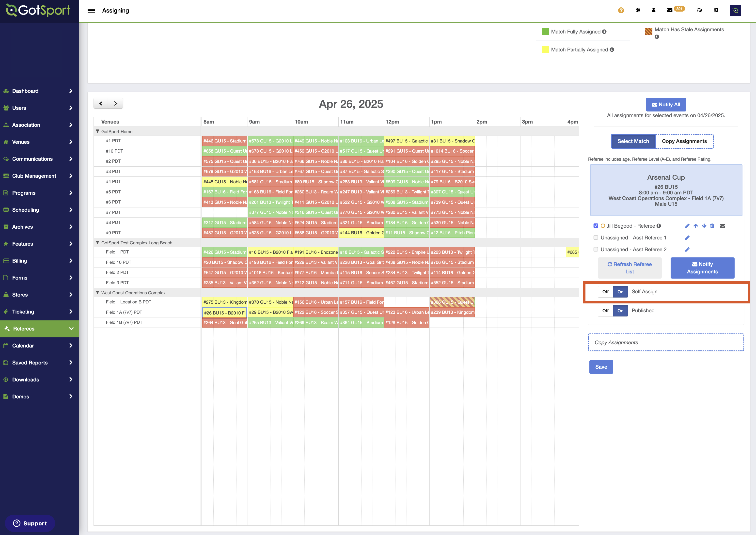Open the chat conversations icon
This screenshot has width=756, height=535.
[699, 10]
